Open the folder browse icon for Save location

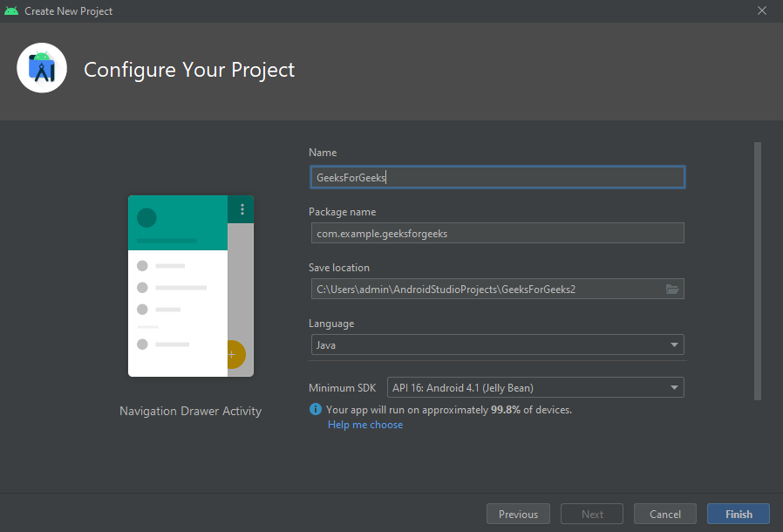[672, 290]
